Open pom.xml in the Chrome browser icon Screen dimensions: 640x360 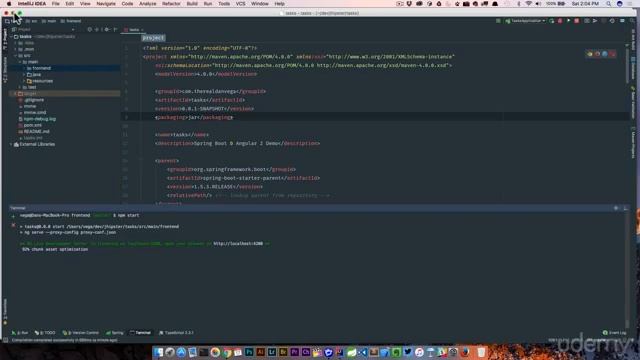click(590, 54)
